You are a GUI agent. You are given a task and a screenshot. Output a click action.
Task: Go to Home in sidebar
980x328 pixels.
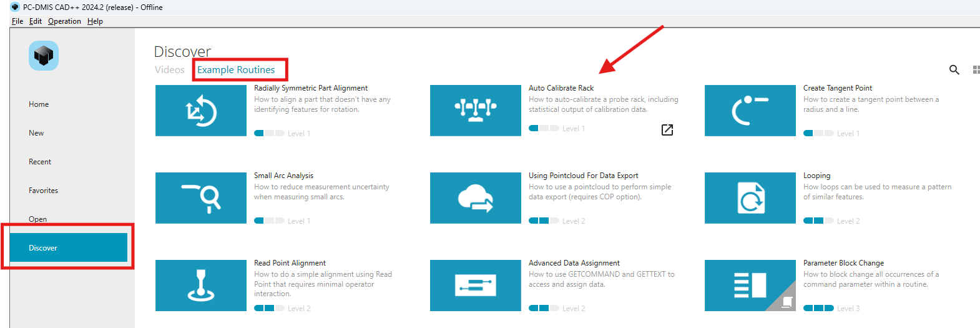pyautogui.click(x=39, y=104)
